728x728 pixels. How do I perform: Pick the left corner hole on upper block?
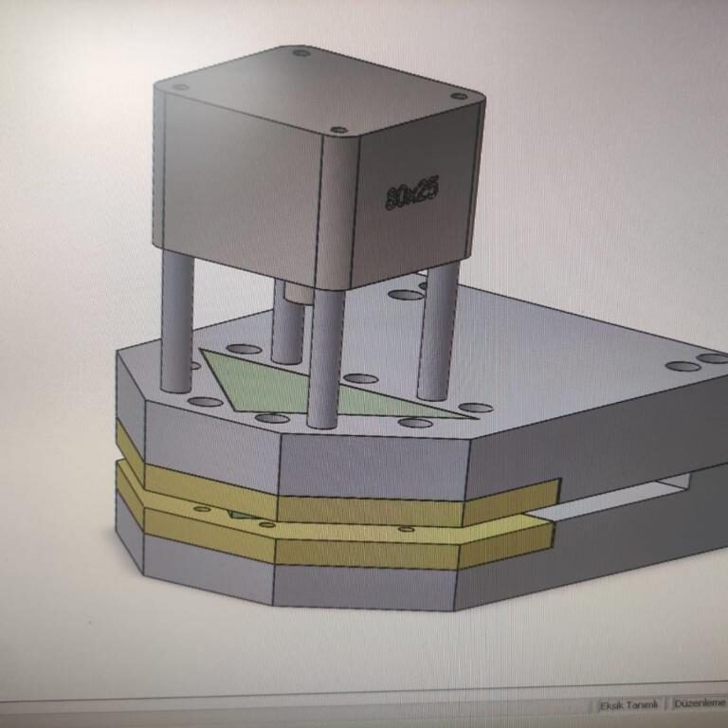[178, 87]
